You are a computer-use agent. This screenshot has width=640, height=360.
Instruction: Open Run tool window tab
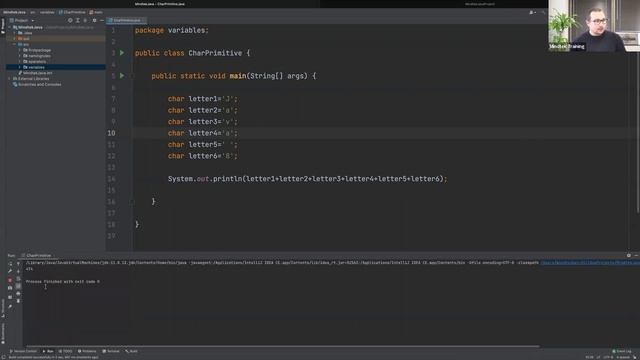[x=48, y=351]
